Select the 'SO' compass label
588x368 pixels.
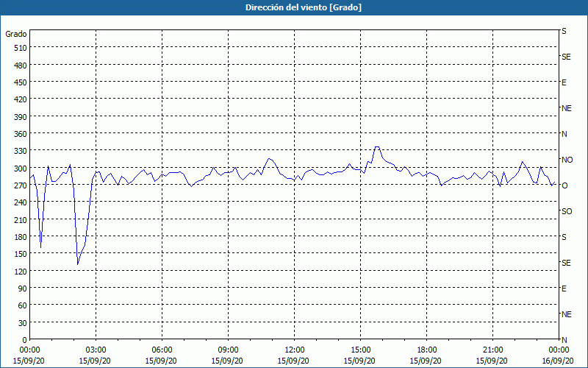[x=567, y=211]
